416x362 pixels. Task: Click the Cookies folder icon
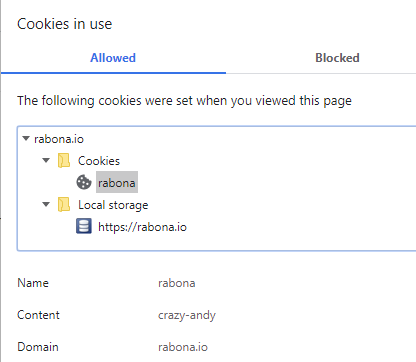point(64,160)
